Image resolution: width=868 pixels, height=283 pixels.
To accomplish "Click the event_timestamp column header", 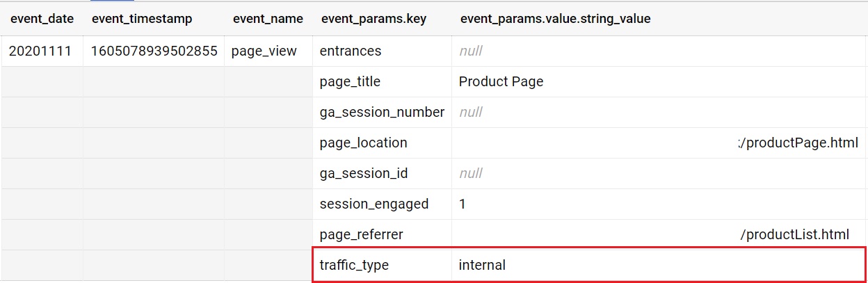I will [x=142, y=19].
